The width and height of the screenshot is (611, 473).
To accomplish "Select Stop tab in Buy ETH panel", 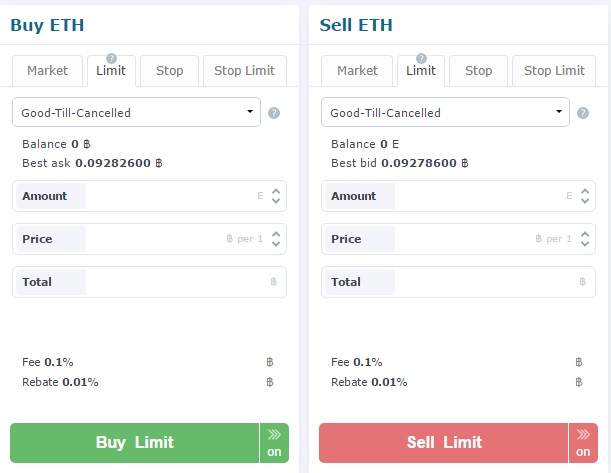I will coord(170,71).
